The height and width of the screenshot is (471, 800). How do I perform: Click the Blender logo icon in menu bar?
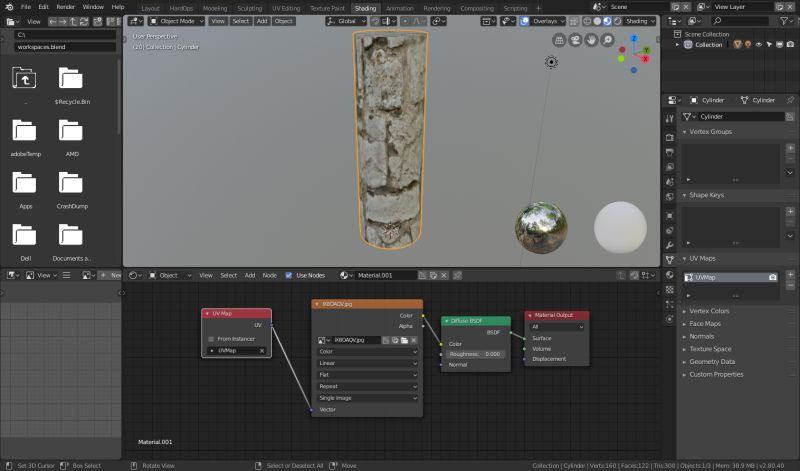click(9, 7)
